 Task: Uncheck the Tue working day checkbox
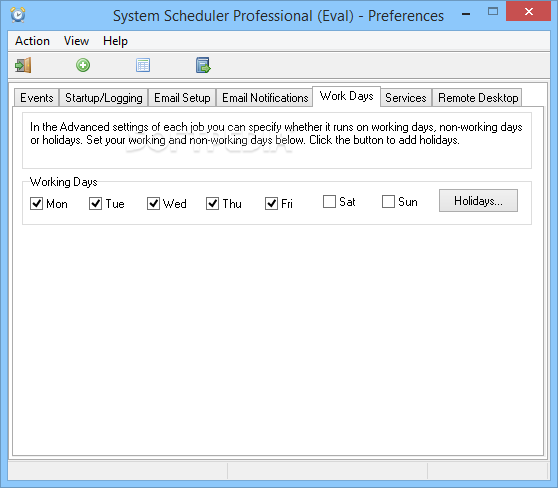(95, 204)
